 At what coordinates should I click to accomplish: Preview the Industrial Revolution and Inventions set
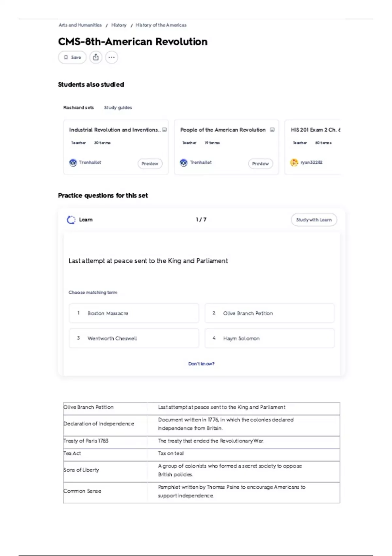(x=150, y=164)
